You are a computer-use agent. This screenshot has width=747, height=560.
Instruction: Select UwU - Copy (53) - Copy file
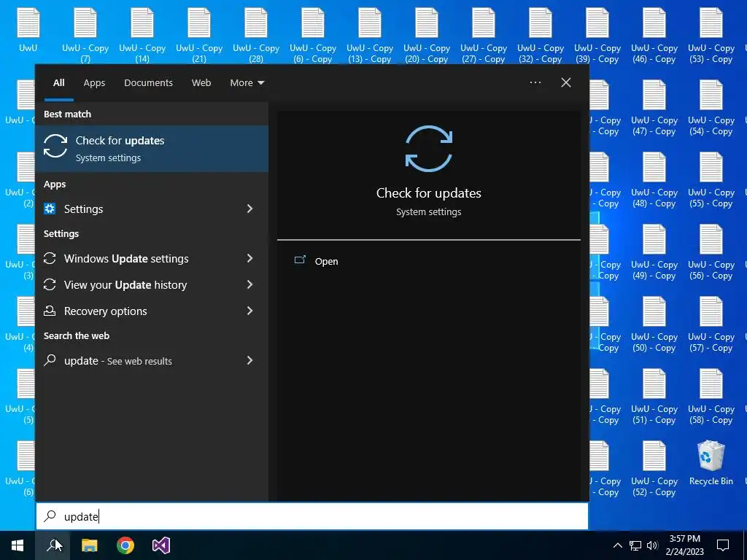pyautogui.click(x=711, y=34)
